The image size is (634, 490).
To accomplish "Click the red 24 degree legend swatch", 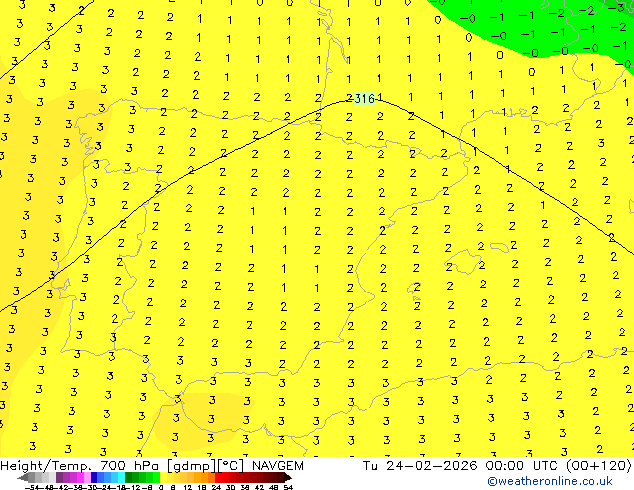I will [218, 477].
